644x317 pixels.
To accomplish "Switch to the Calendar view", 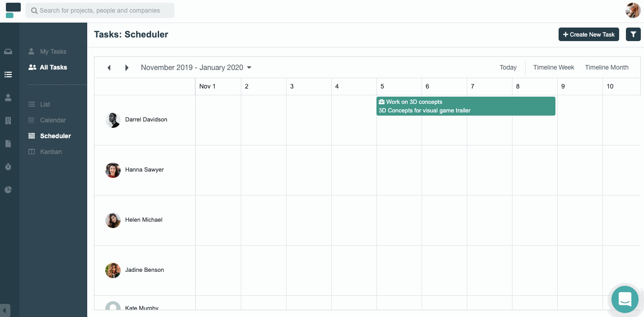I will click(x=47, y=120).
